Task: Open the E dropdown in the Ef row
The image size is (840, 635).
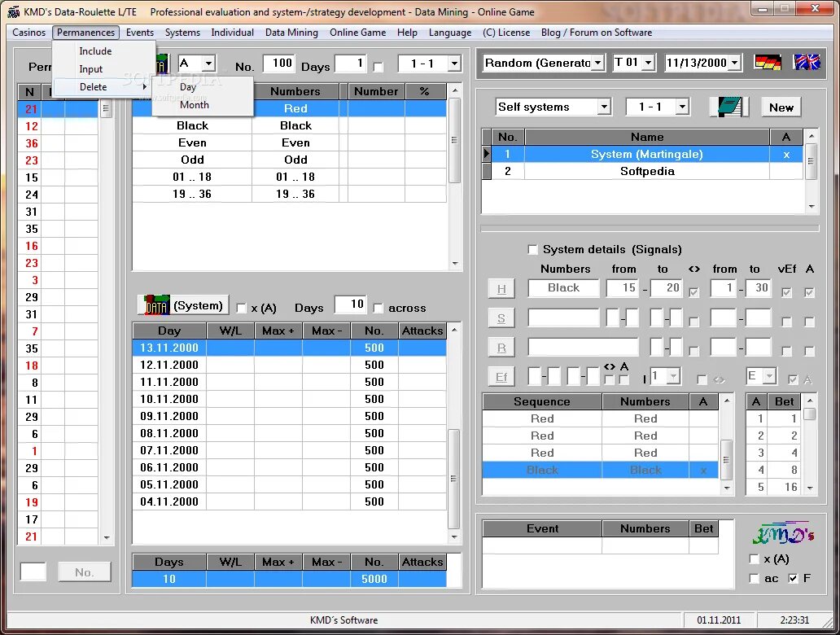Action: click(x=770, y=376)
